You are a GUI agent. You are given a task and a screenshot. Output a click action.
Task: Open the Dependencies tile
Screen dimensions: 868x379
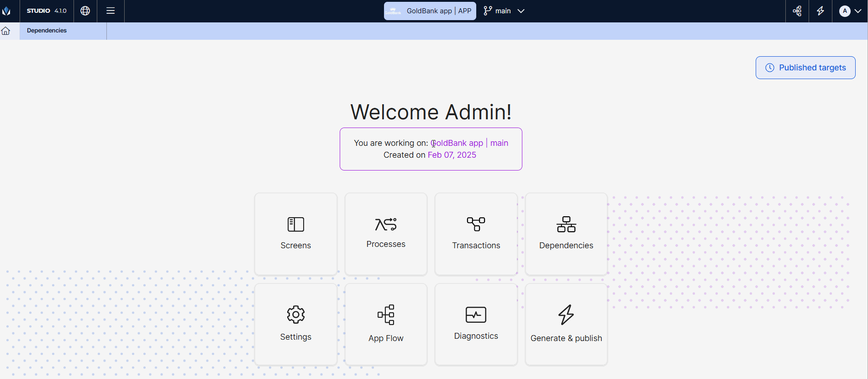566,234
